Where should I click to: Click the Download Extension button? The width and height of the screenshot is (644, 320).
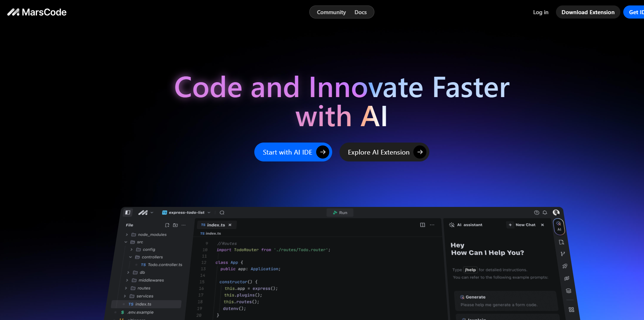tap(588, 12)
